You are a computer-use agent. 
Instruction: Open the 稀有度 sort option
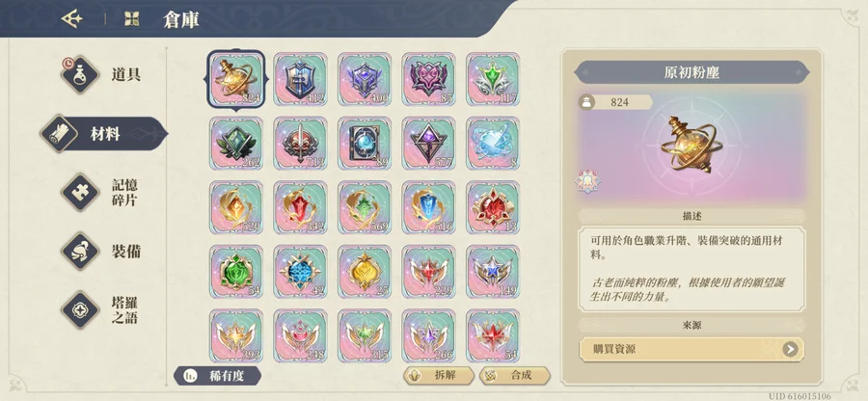[218, 376]
